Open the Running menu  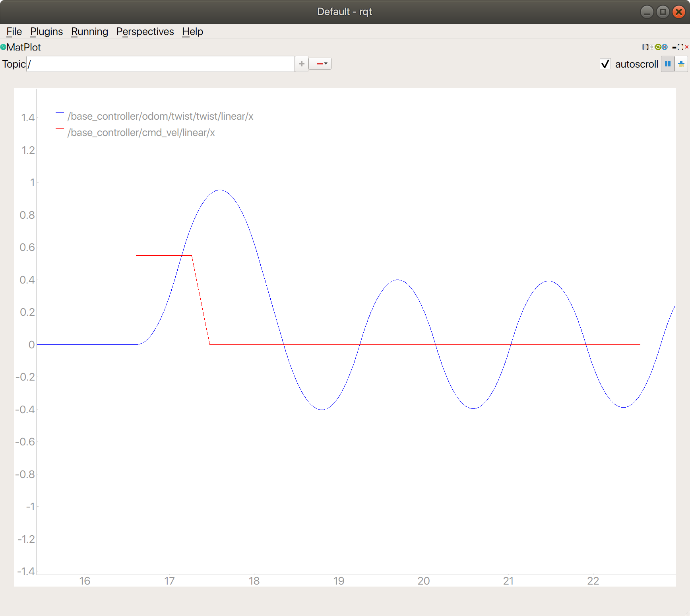[x=89, y=31]
